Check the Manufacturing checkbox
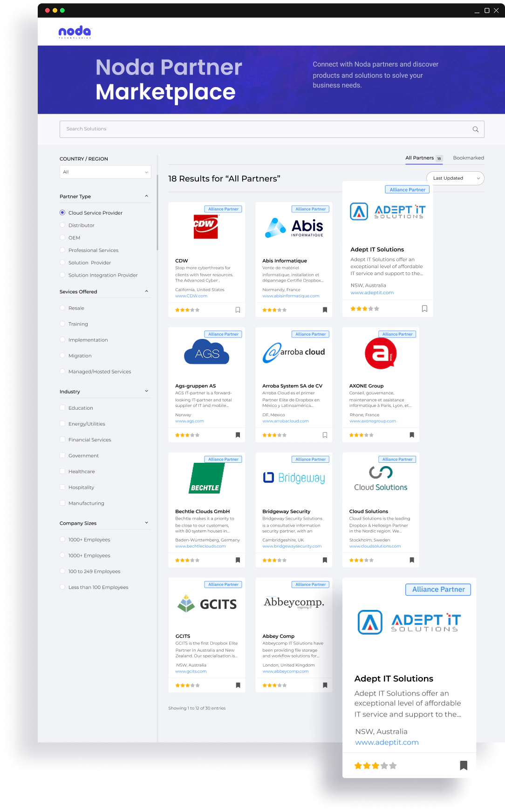 coord(62,503)
